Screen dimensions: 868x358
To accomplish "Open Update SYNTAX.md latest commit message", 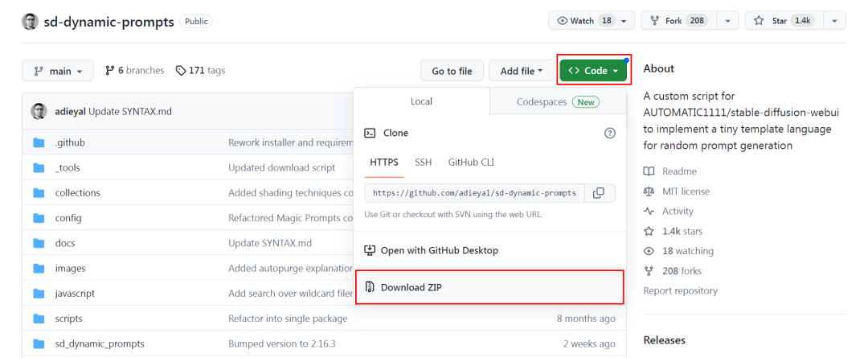I will click(130, 111).
